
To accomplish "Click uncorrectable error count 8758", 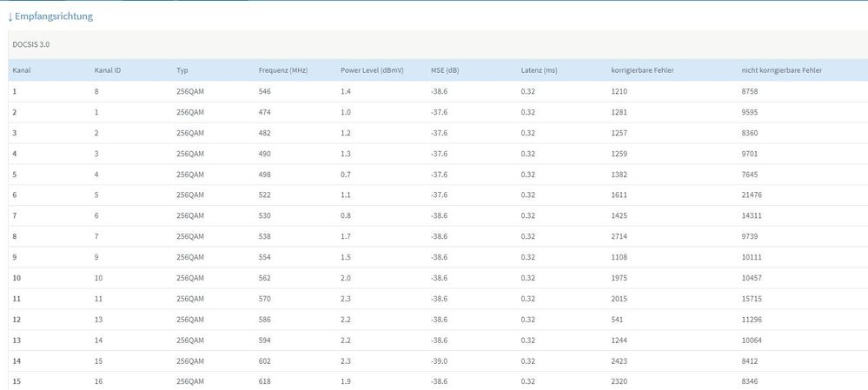I will tap(750, 91).
